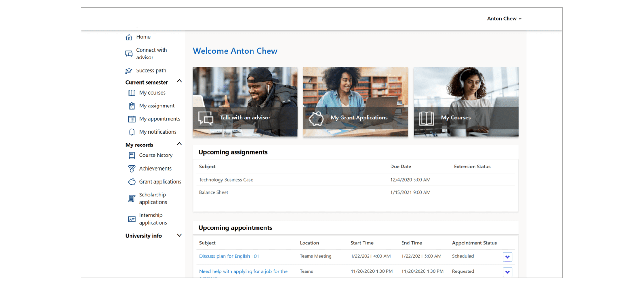
Task: Click the 1/15/2021 9:00 AM due date
Action: click(410, 192)
